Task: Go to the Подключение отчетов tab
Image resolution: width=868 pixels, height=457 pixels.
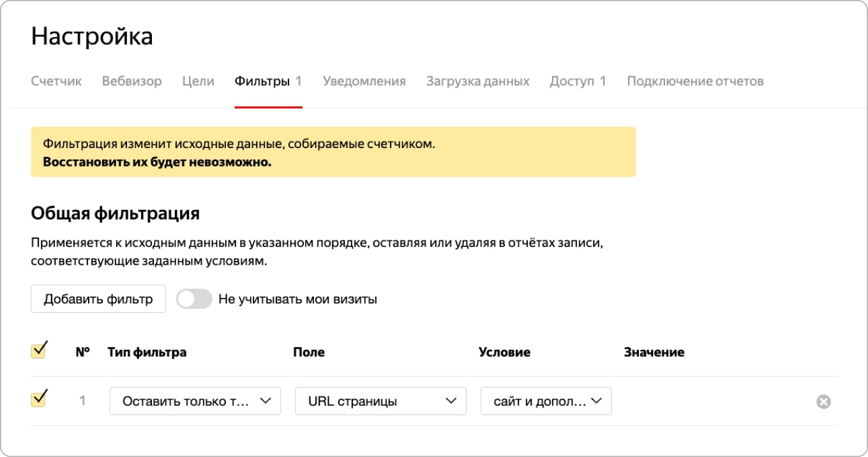Action: 695,81
